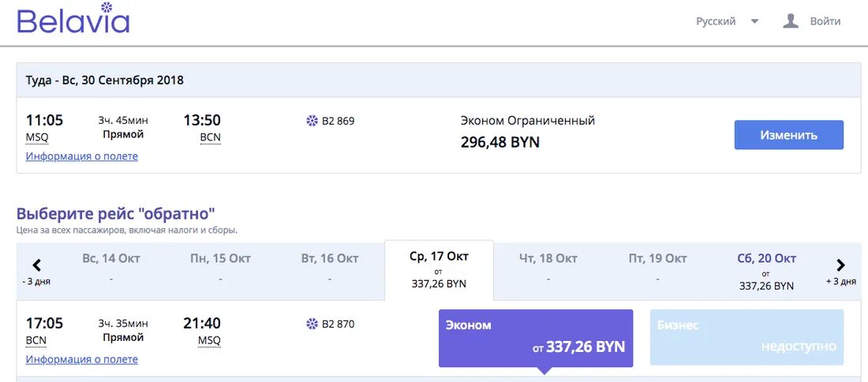
Task: Select the Русский language label
Action: (x=716, y=21)
